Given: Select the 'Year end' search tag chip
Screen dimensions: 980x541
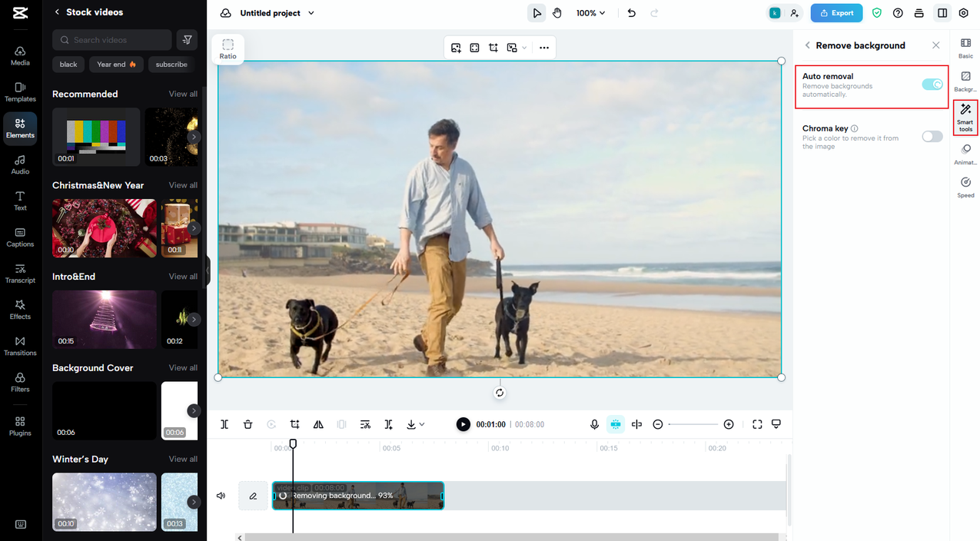Looking at the screenshot, I should tap(116, 65).
